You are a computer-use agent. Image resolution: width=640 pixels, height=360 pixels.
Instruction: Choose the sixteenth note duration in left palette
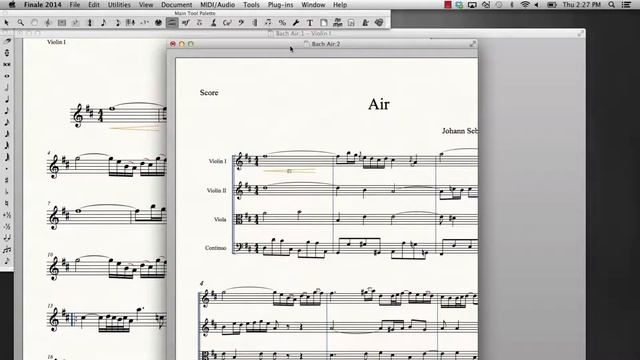7,122
